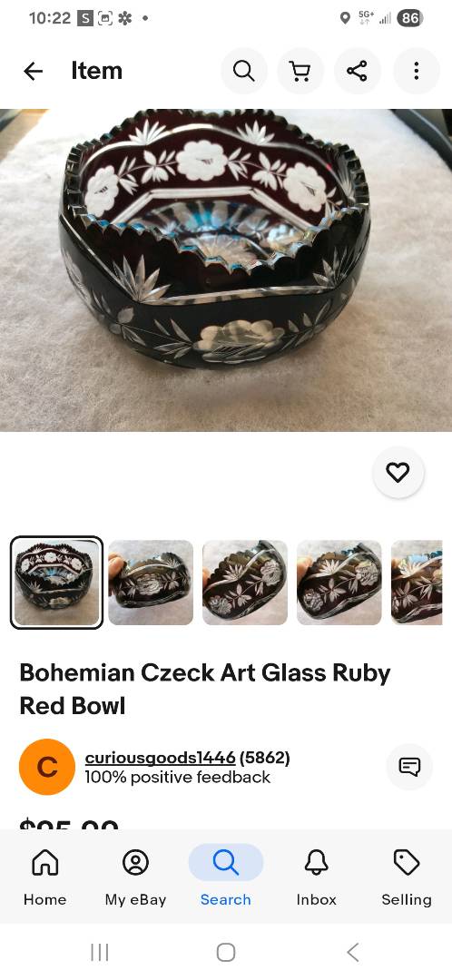
Task: Add item to watchlist with heart
Action: point(398,473)
